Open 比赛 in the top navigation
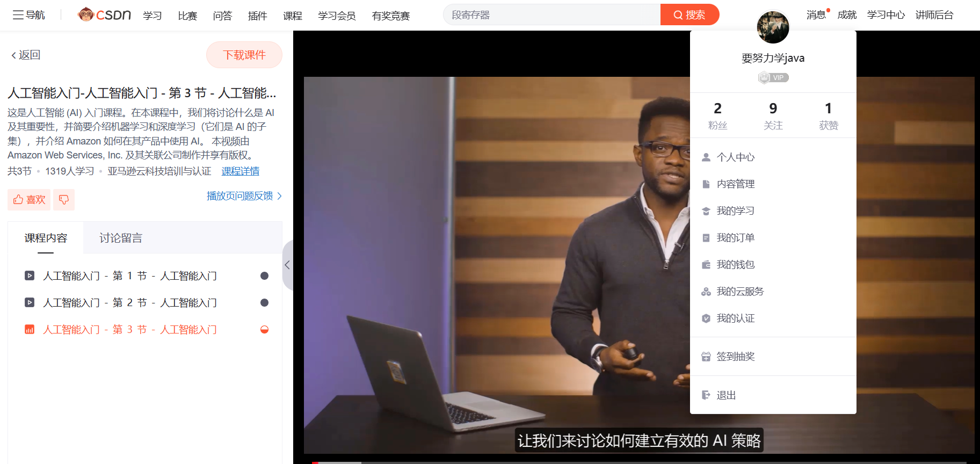Image resolution: width=980 pixels, height=464 pixels. [187, 16]
